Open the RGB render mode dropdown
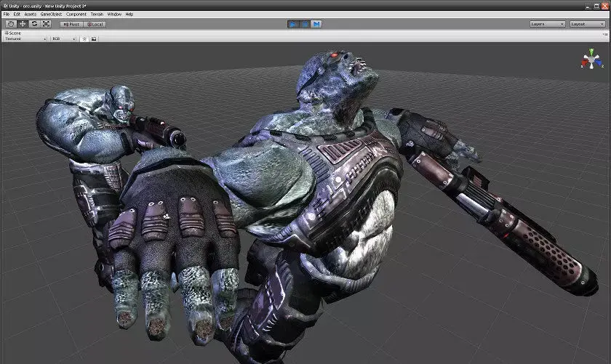Image resolution: width=611 pixels, height=364 pixels. (x=63, y=39)
